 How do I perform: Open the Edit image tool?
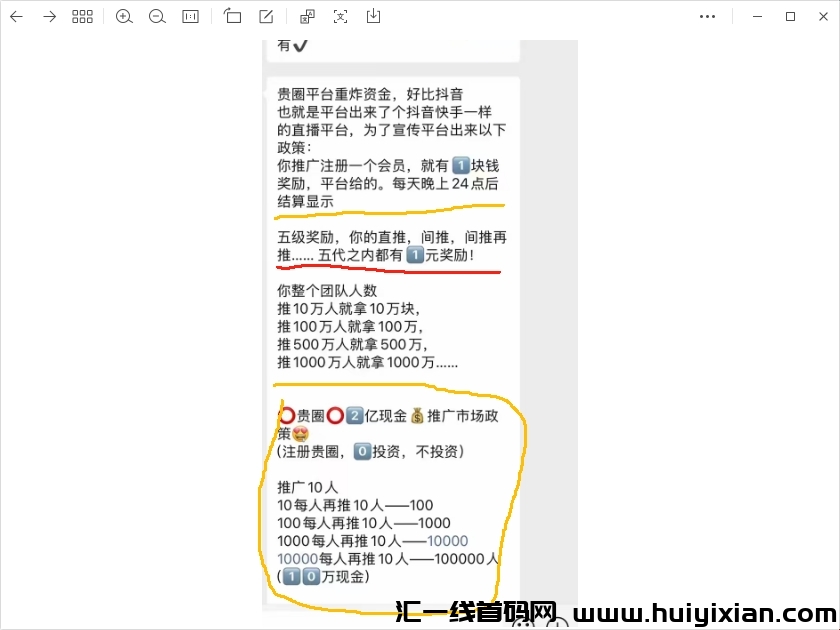tap(264, 16)
